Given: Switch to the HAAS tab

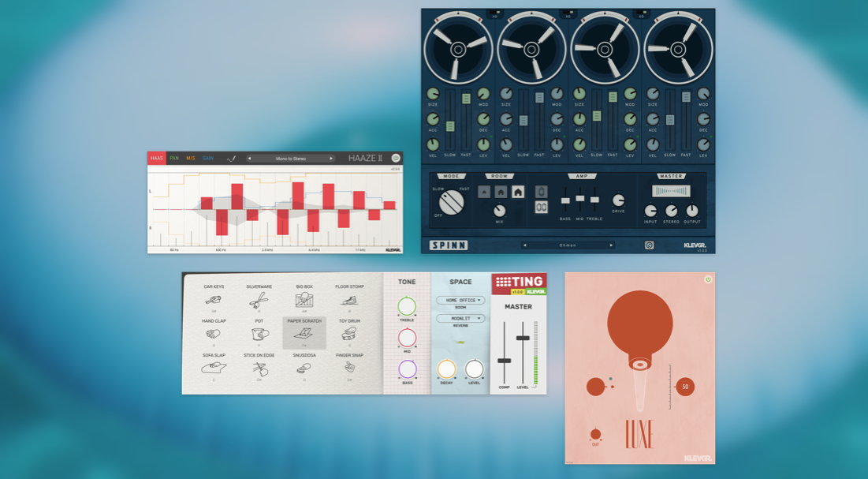Looking at the screenshot, I should tap(157, 158).
